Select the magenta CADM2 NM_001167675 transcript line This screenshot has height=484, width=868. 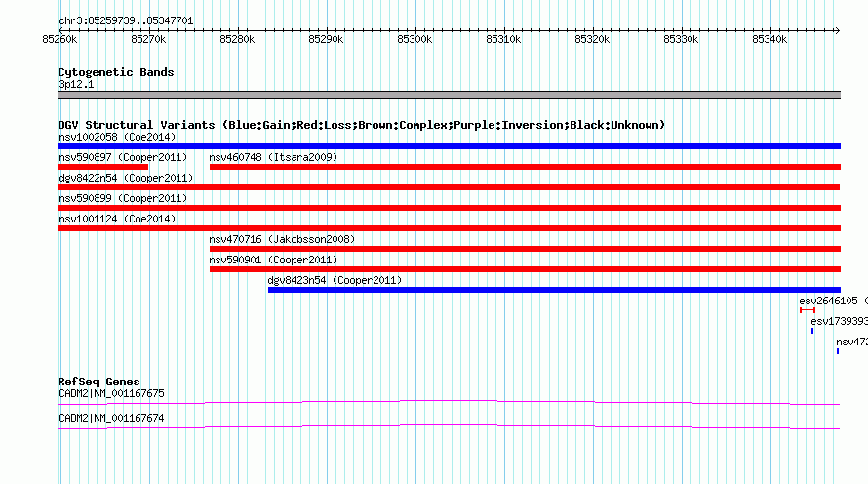449,403
